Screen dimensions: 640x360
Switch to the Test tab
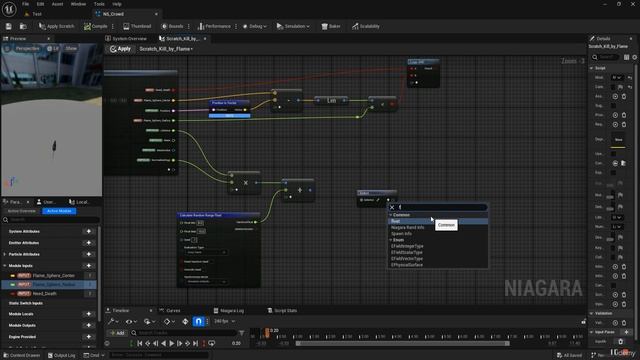pos(37,14)
